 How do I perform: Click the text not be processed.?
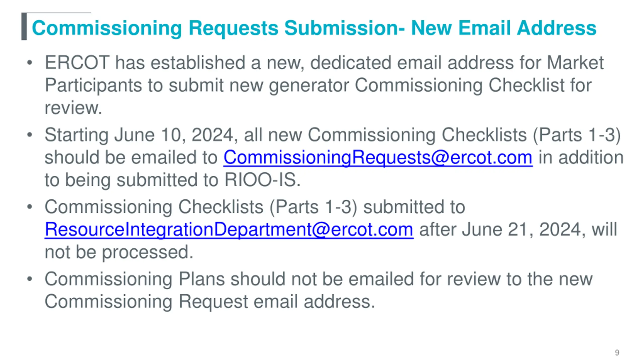tap(119, 252)
